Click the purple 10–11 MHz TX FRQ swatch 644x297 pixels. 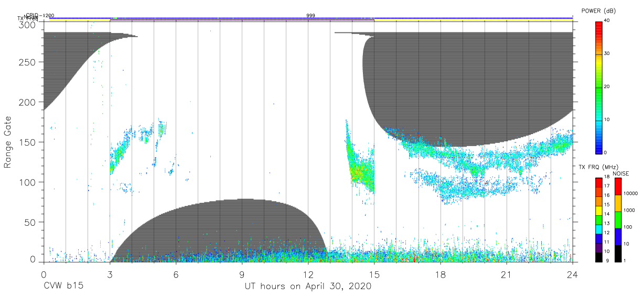point(598,247)
